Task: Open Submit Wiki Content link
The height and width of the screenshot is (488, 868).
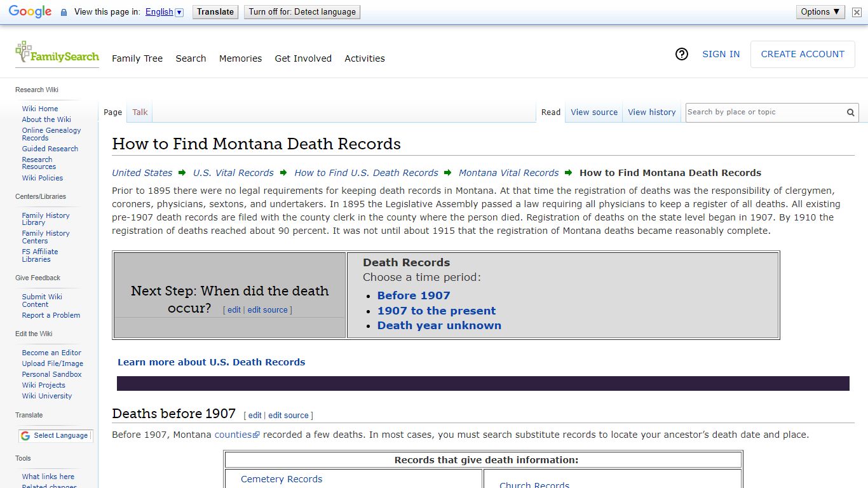Action: pyautogui.click(x=42, y=301)
